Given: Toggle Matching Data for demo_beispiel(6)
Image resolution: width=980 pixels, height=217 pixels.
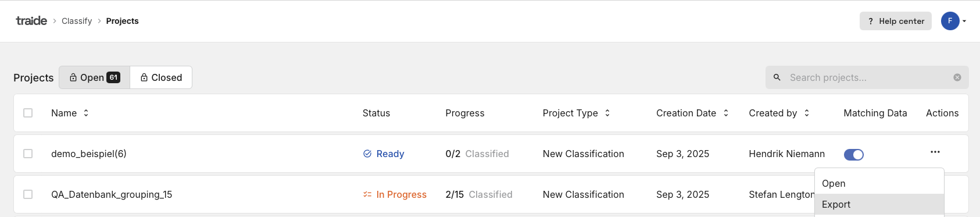Looking at the screenshot, I should (853, 154).
